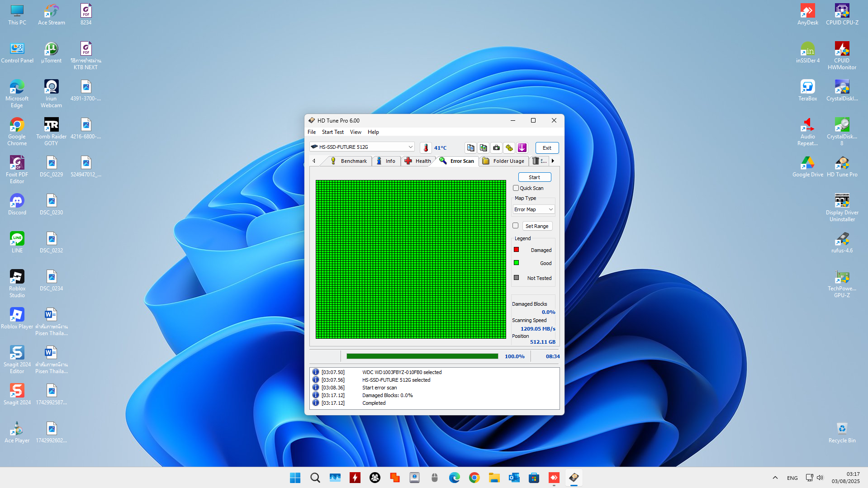Open Recycle Bin on desktop

842,432
